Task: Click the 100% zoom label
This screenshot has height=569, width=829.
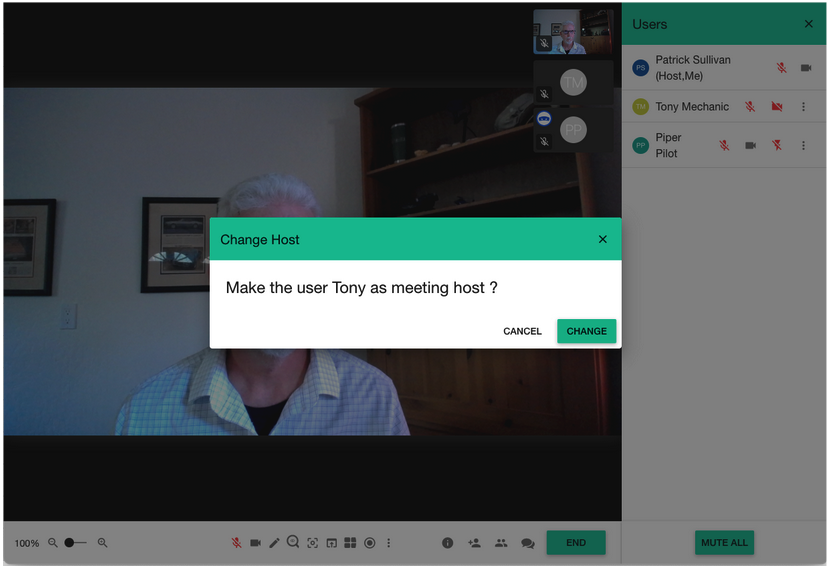Action: [x=26, y=543]
